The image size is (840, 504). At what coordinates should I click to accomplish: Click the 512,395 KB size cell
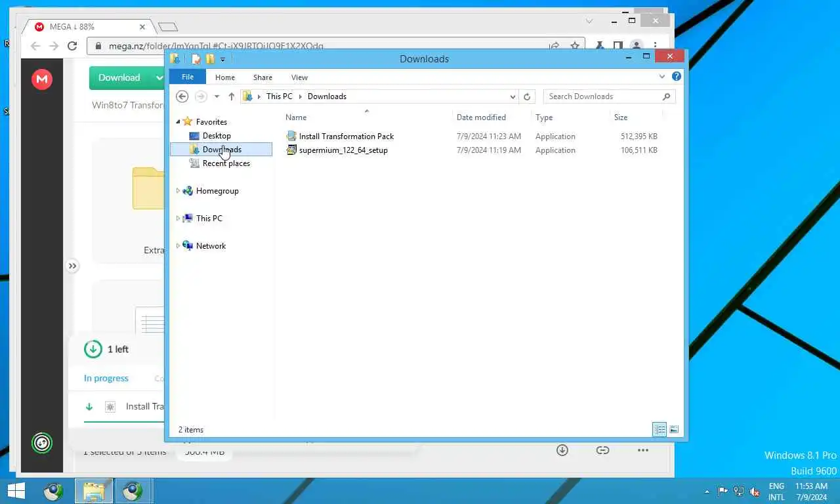(639, 136)
